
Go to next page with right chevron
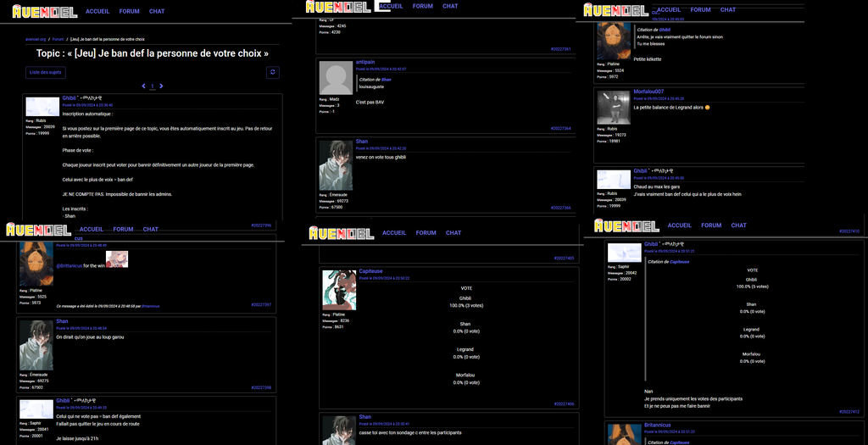pos(162,86)
